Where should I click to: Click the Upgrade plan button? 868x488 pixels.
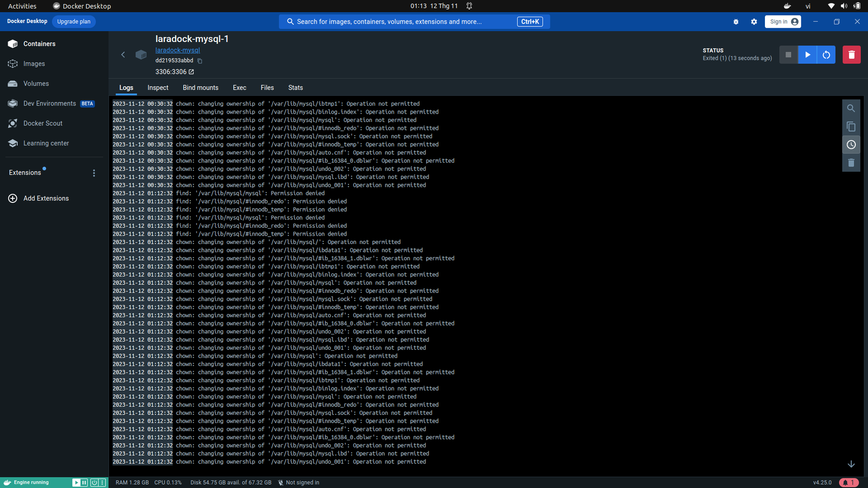point(73,22)
